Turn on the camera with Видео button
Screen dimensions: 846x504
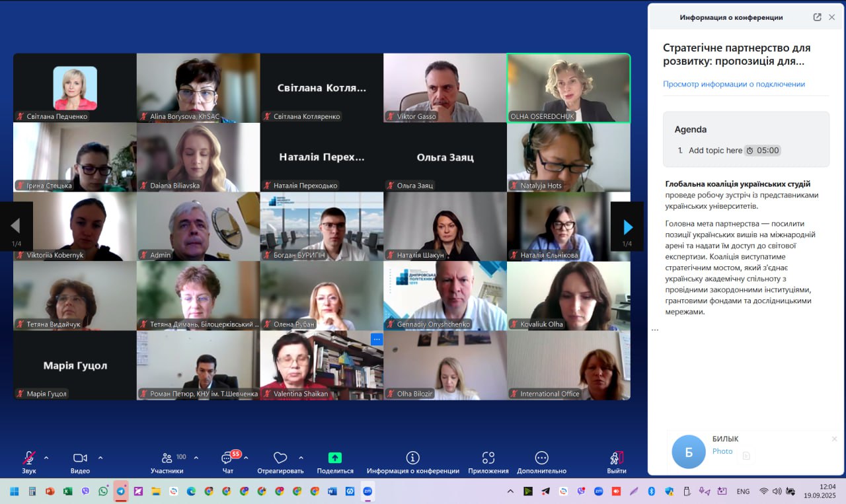tap(80, 458)
